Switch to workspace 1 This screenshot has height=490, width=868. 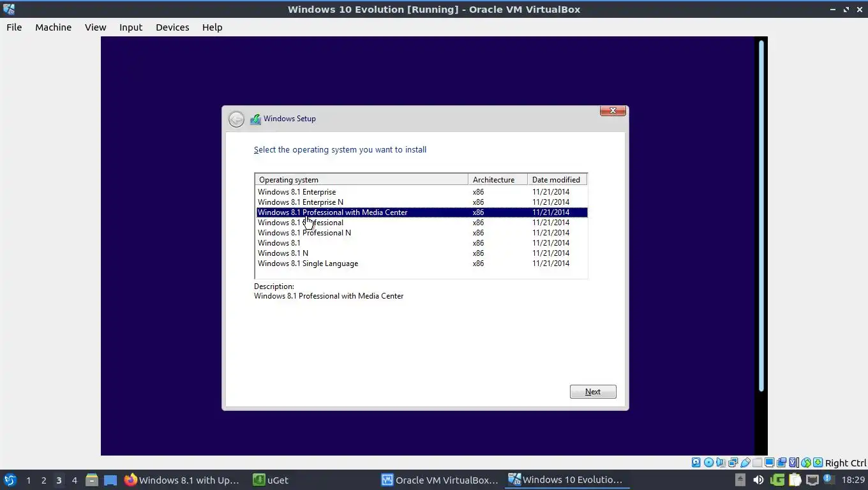click(28, 480)
